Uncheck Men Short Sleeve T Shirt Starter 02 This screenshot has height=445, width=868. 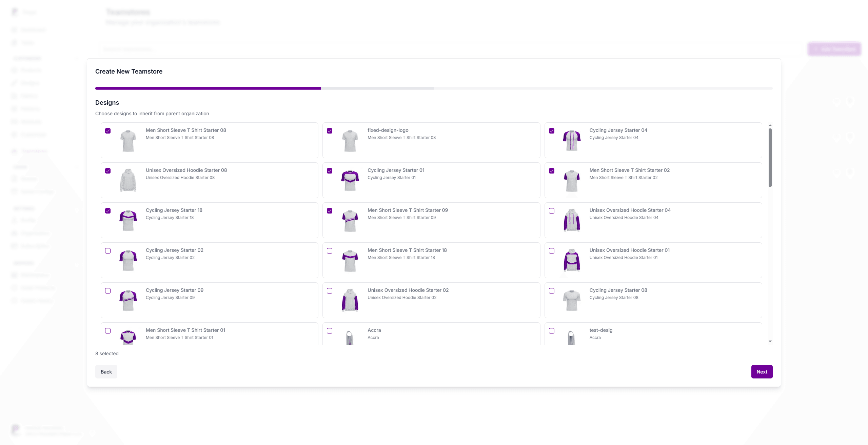[x=552, y=171]
